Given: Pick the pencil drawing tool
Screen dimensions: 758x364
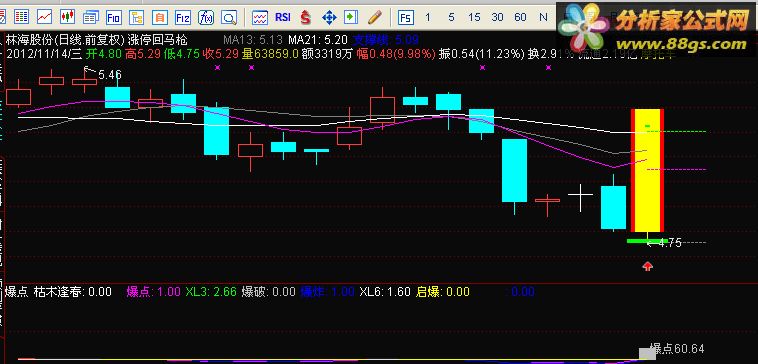Looking at the screenshot, I should [x=375, y=17].
